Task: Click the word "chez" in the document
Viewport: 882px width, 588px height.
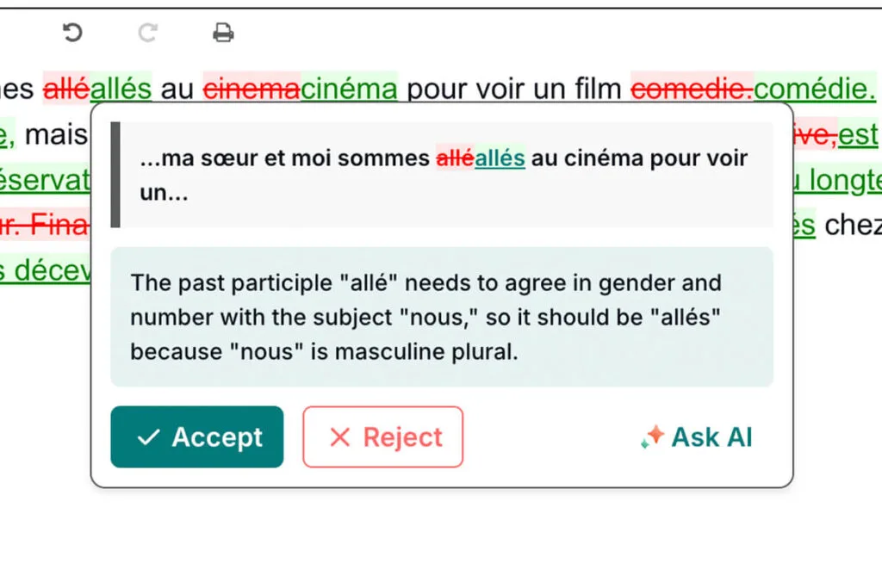Action: pyautogui.click(x=853, y=226)
